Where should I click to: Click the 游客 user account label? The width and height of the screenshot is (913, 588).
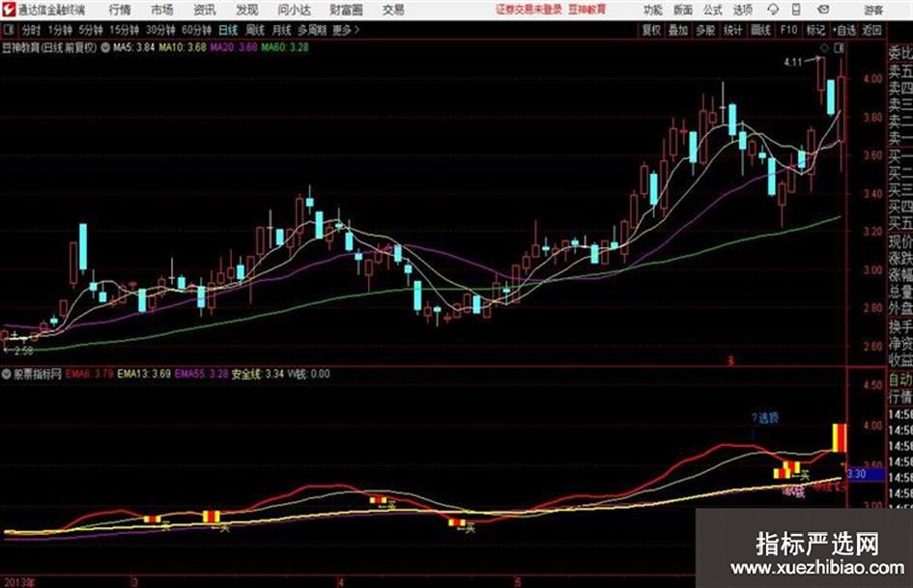[x=872, y=10]
